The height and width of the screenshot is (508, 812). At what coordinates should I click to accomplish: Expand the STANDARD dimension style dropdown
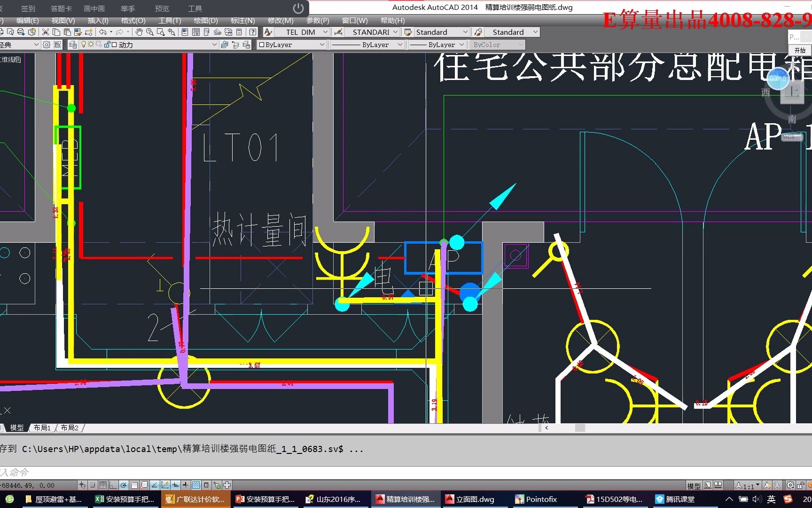(395, 32)
